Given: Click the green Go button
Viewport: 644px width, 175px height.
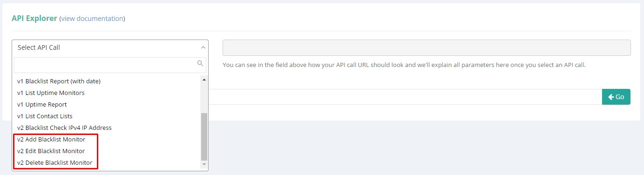Looking at the screenshot, I should pyautogui.click(x=616, y=97).
